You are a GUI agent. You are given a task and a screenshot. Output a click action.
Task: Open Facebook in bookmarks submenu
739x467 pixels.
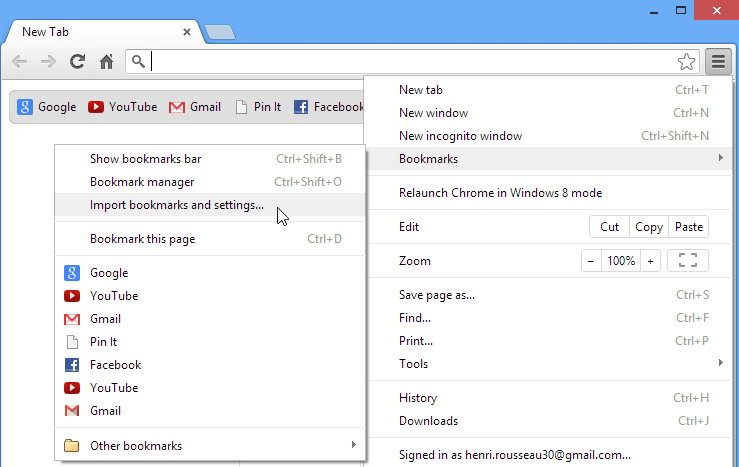pyautogui.click(x=210, y=365)
